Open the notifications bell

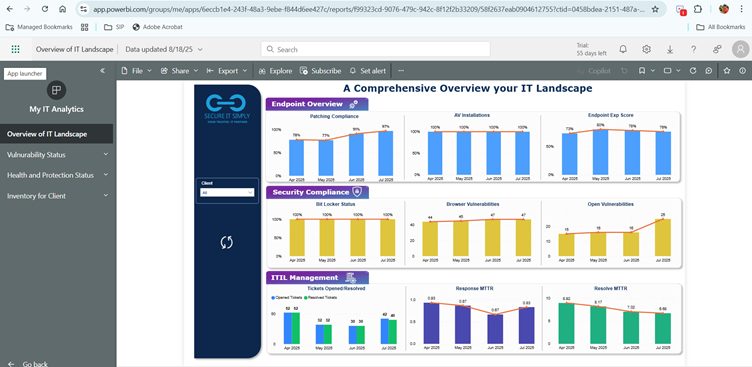point(623,49)
